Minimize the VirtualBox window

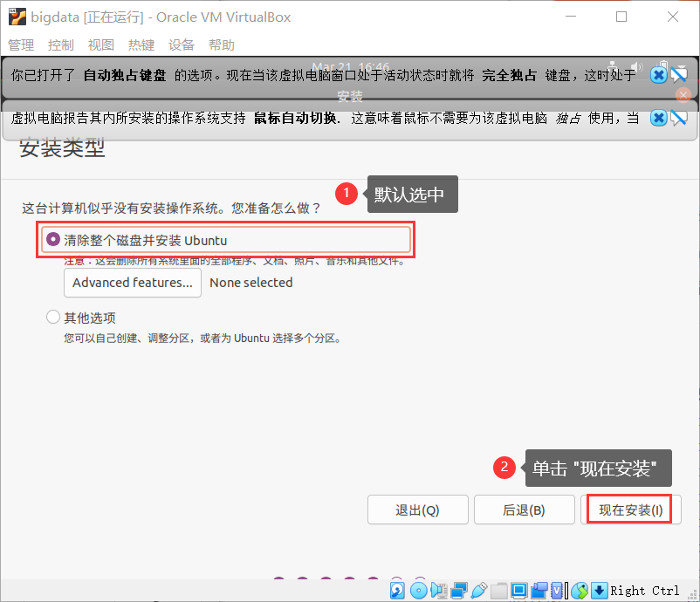pyautogui.click(x=571, y=17)
